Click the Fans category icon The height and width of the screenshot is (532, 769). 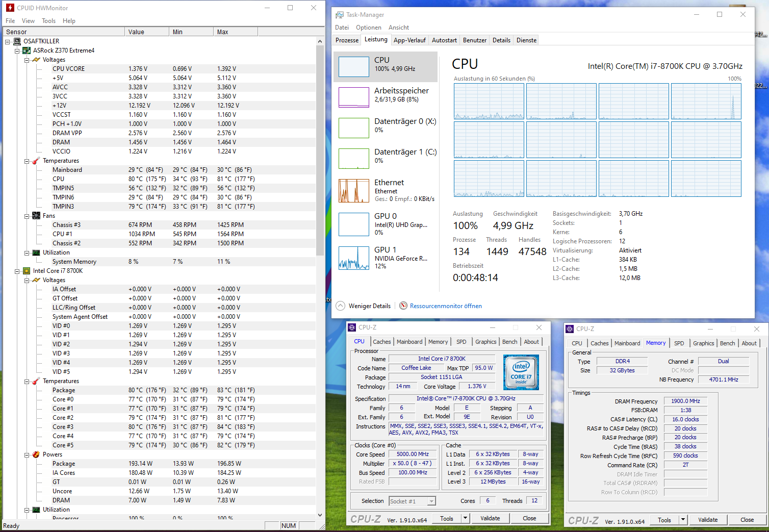click(36, 216)
